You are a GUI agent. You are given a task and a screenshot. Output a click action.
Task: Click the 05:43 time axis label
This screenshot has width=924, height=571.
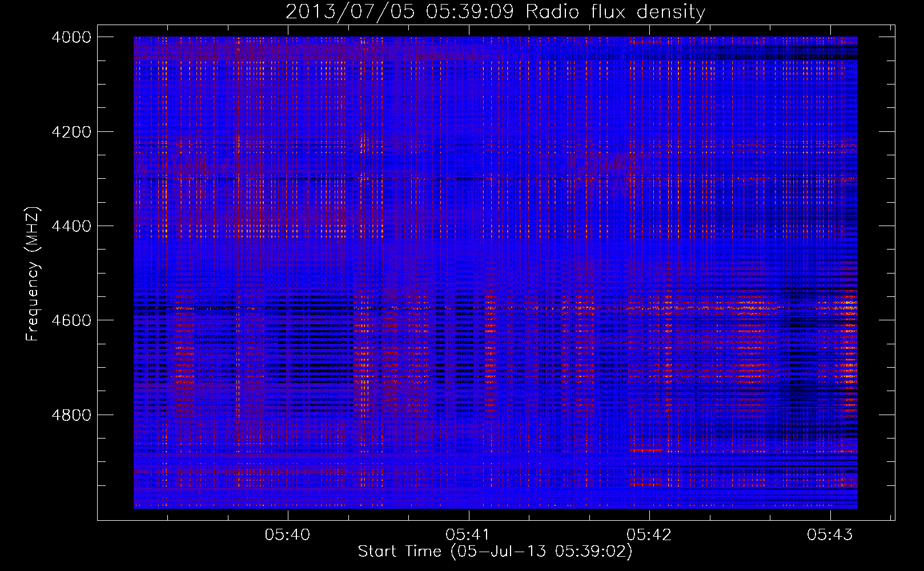[x=830, y=534]
